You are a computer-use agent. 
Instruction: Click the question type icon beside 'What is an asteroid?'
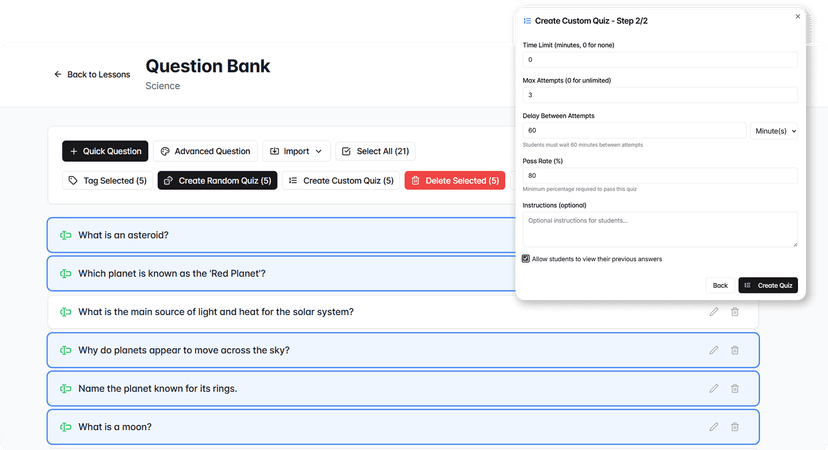(65, 235)
